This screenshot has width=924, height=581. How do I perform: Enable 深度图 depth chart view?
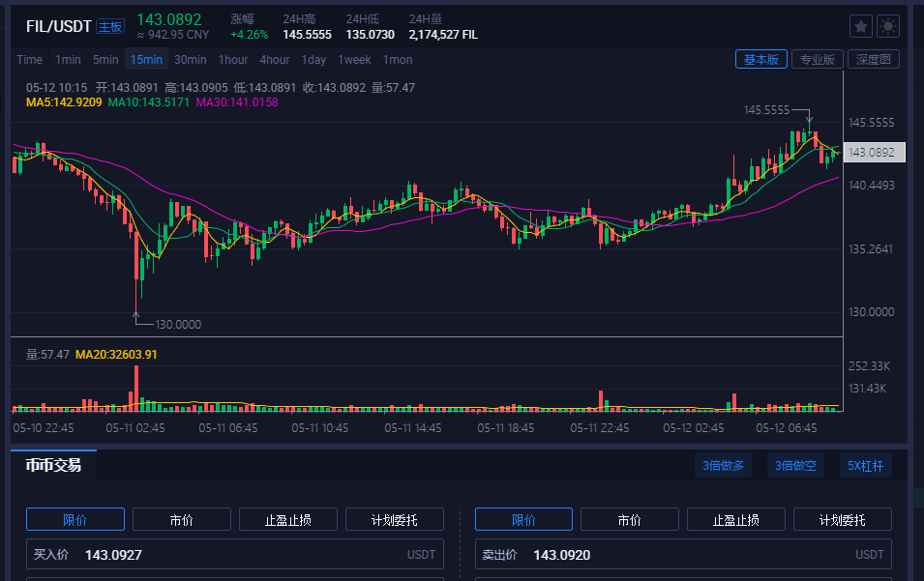(x=874, y=59)
